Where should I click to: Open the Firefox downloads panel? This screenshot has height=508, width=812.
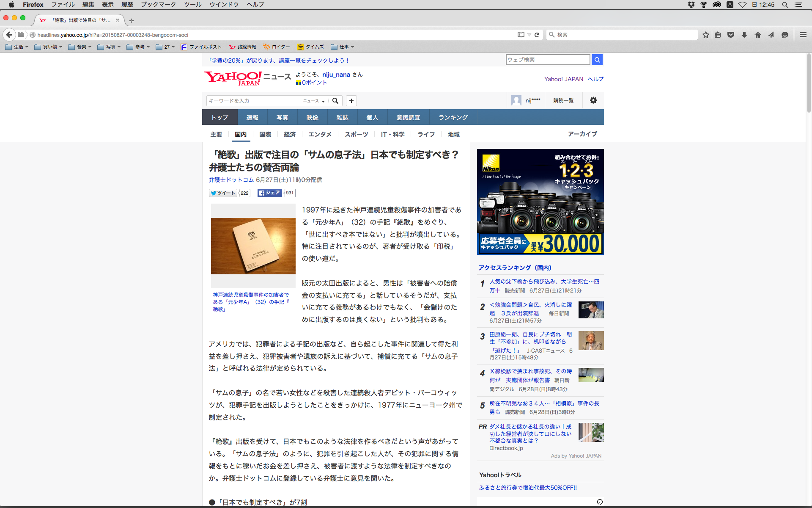(744, 35)
